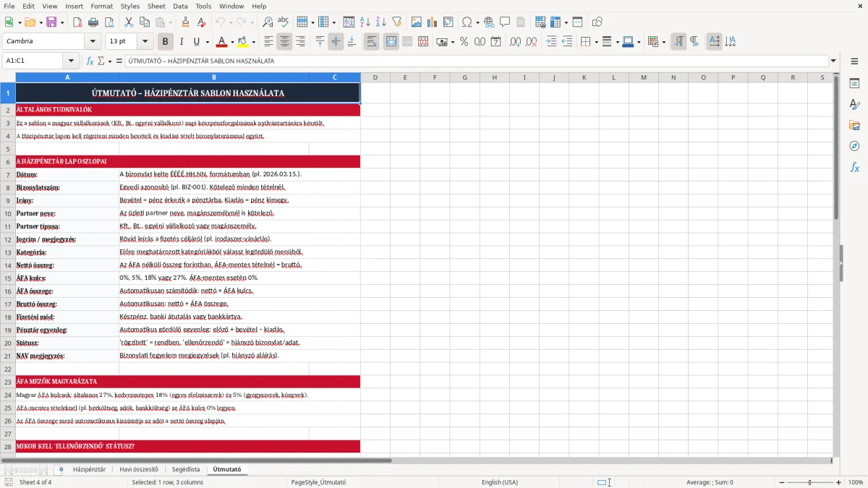Open the font name dropdown

(92, 42)
